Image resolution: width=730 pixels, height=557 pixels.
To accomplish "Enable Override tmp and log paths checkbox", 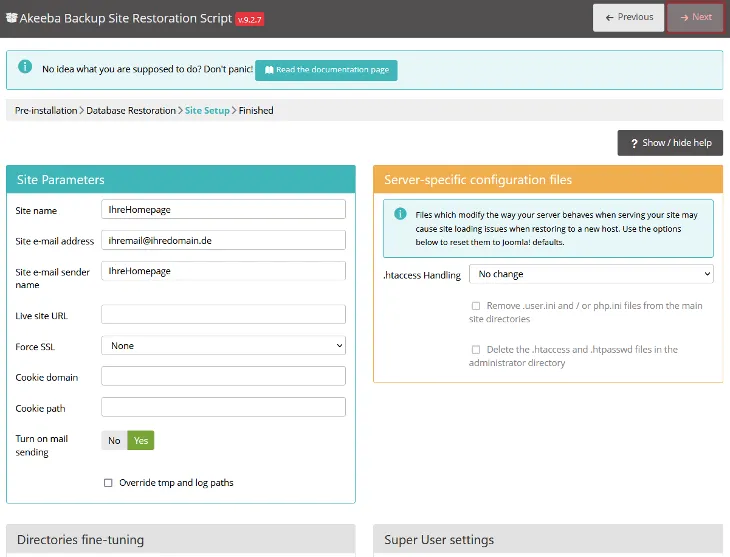I will pos(108,482).
